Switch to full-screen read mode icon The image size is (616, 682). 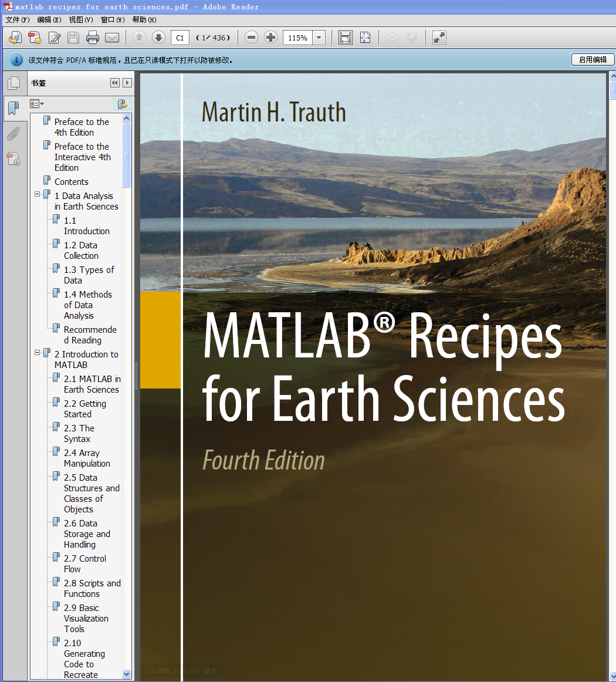tap(439, 38)
